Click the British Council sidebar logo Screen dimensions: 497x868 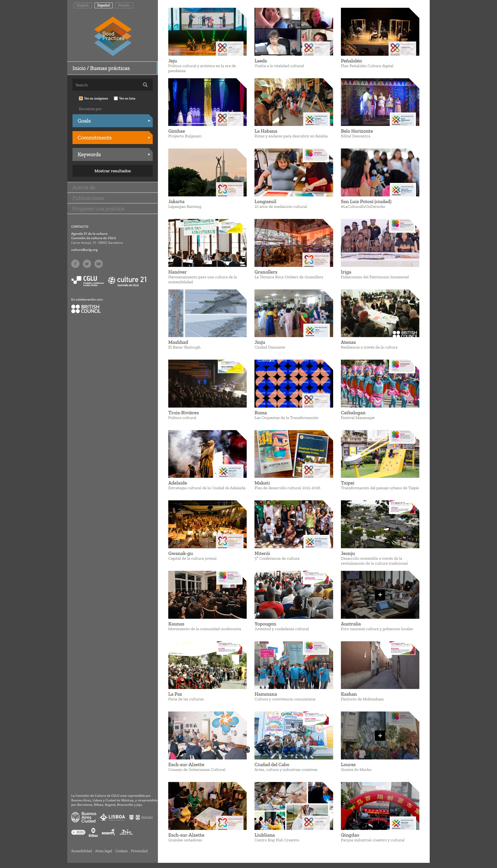coord(86,309)
